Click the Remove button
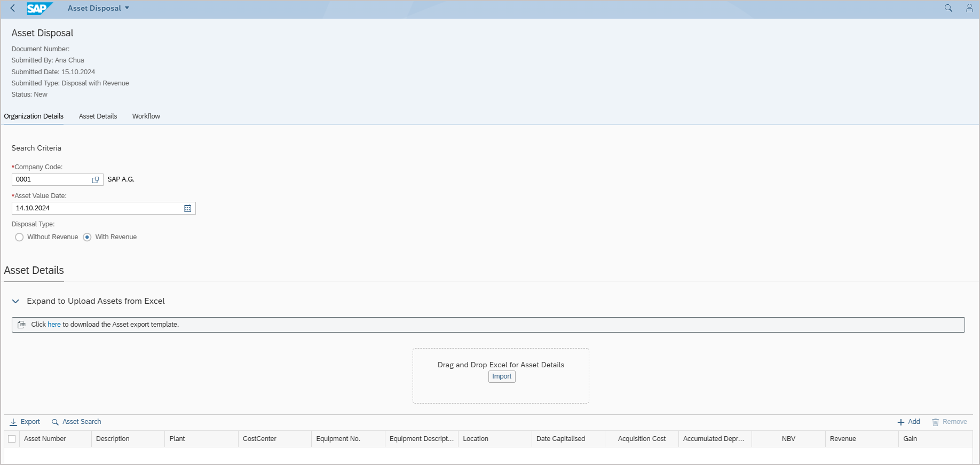Screen dimensions: 980x465 click(x=950, y=422)
